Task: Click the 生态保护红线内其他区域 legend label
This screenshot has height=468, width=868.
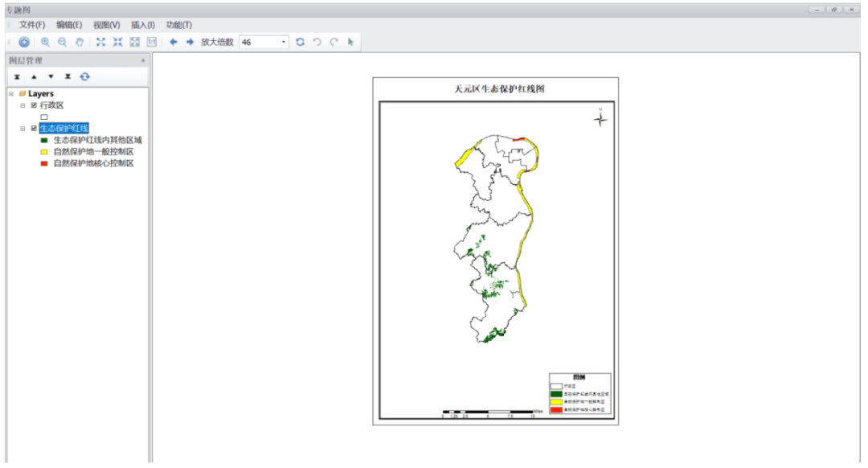Action: (x=97, y=140)
